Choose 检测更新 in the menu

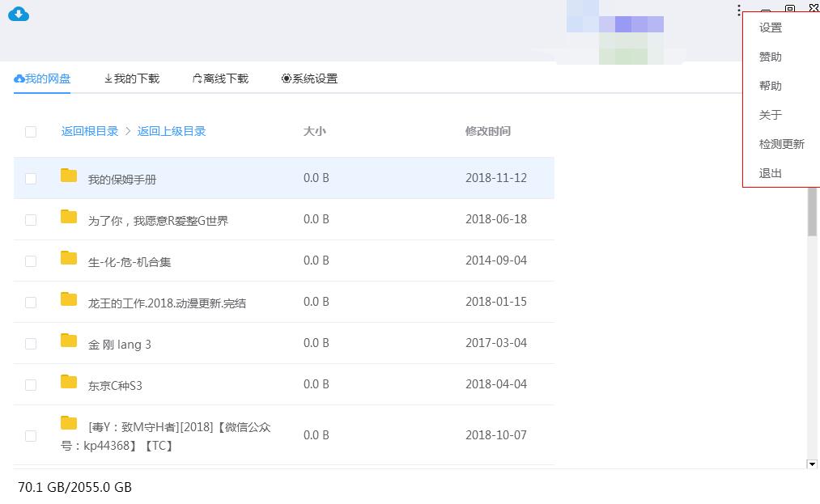781,144
